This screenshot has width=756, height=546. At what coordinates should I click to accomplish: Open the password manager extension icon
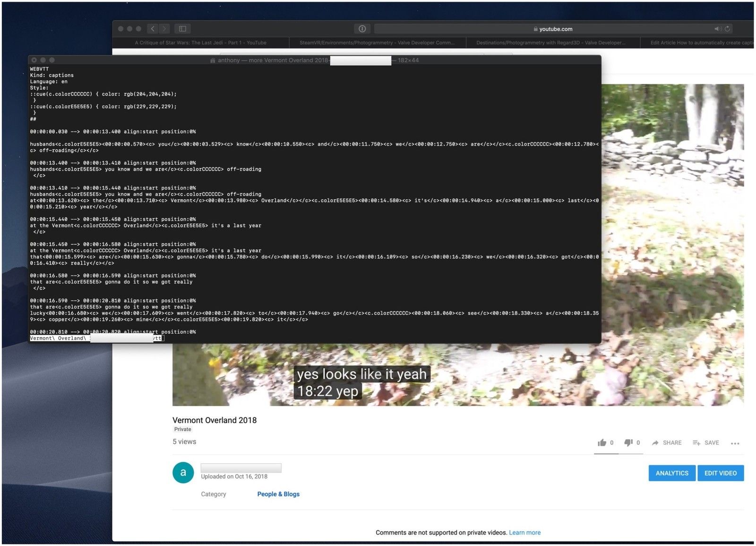[362, 29]
